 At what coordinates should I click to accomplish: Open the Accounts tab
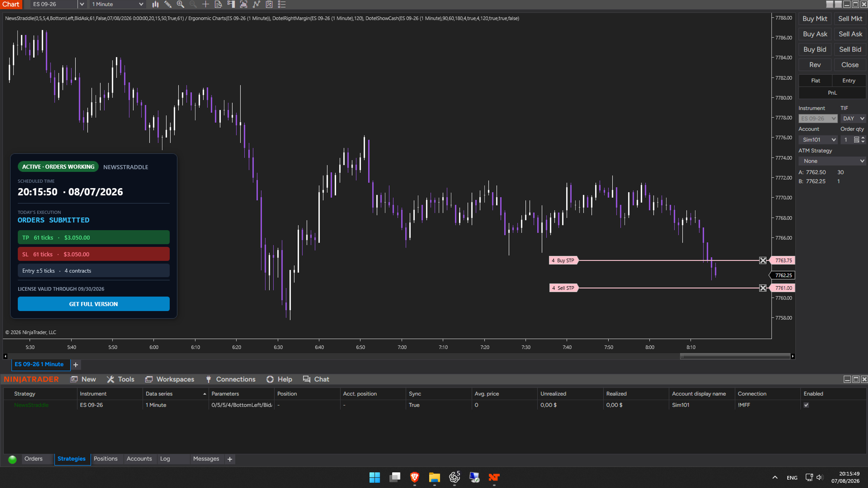[x=139, y=459]
